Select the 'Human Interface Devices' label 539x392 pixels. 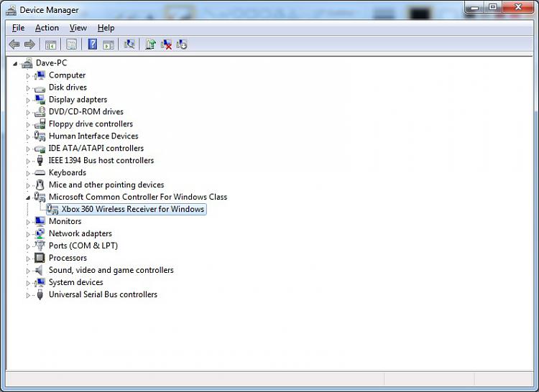click(93, 136)
